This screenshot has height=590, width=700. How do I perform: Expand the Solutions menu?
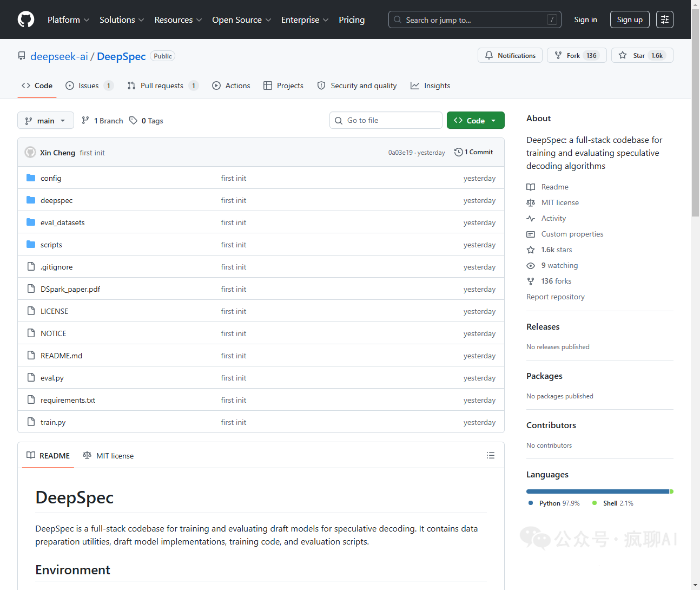click(122, 19)
